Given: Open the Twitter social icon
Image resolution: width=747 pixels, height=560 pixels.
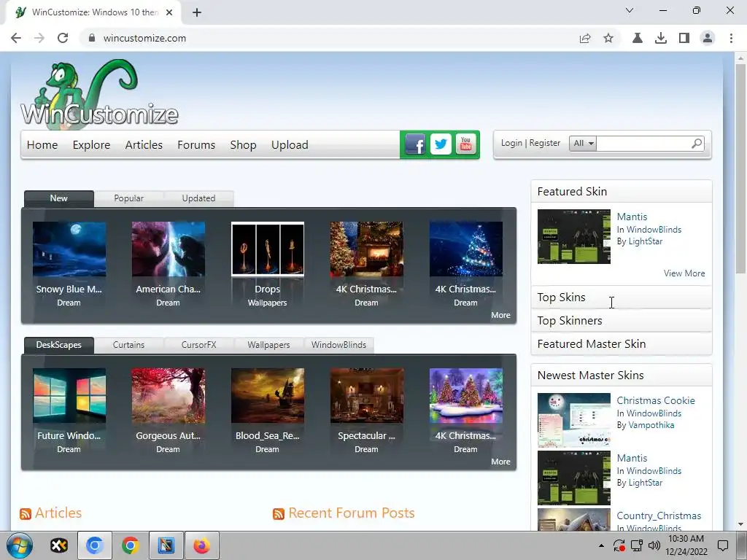Looking at the screenshot, I should click(x=441, y=144).
